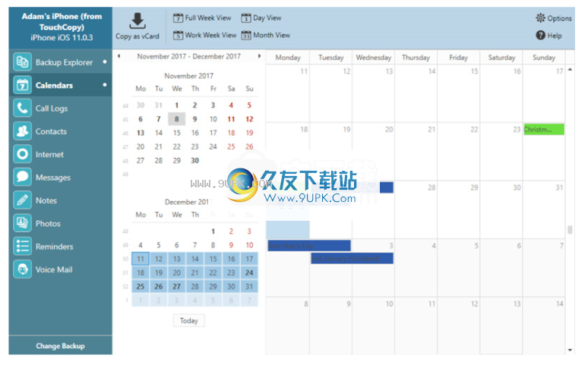
Task: Select November 8 in mini calendar
Action: 176,119
